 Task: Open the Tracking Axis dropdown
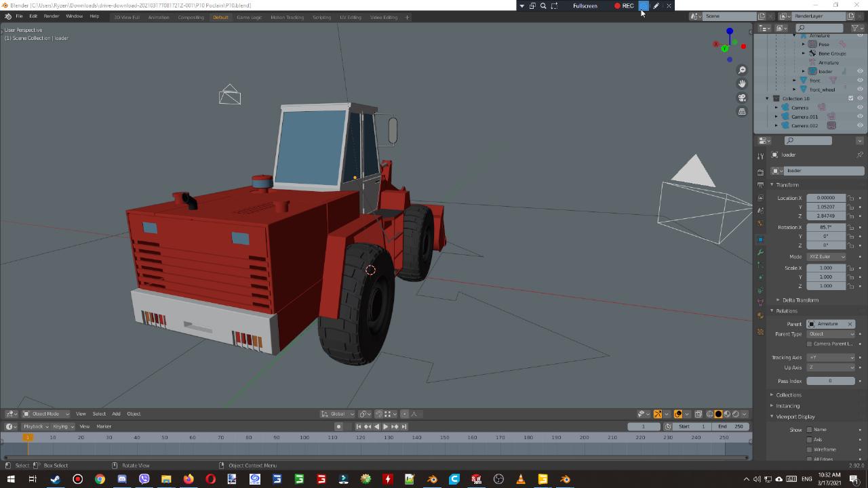click(x=831, y=357)
